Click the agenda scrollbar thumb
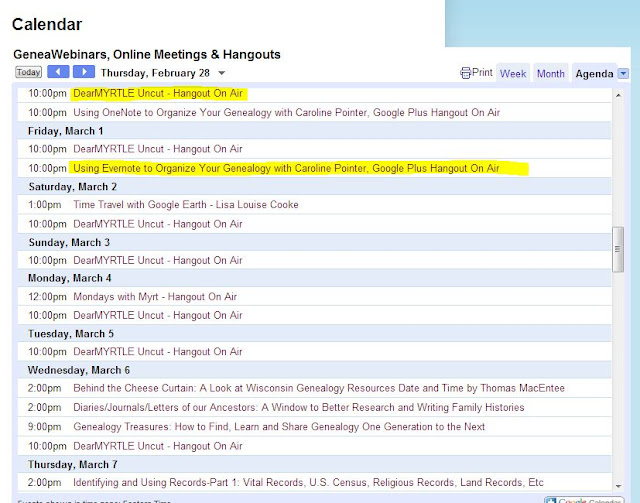The image size is (640, 503). [618, 249]
